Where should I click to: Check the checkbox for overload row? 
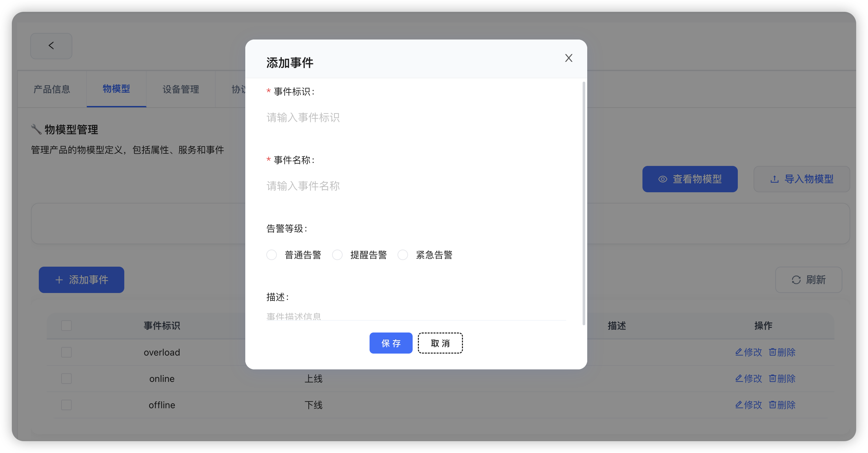pos(66,352)
